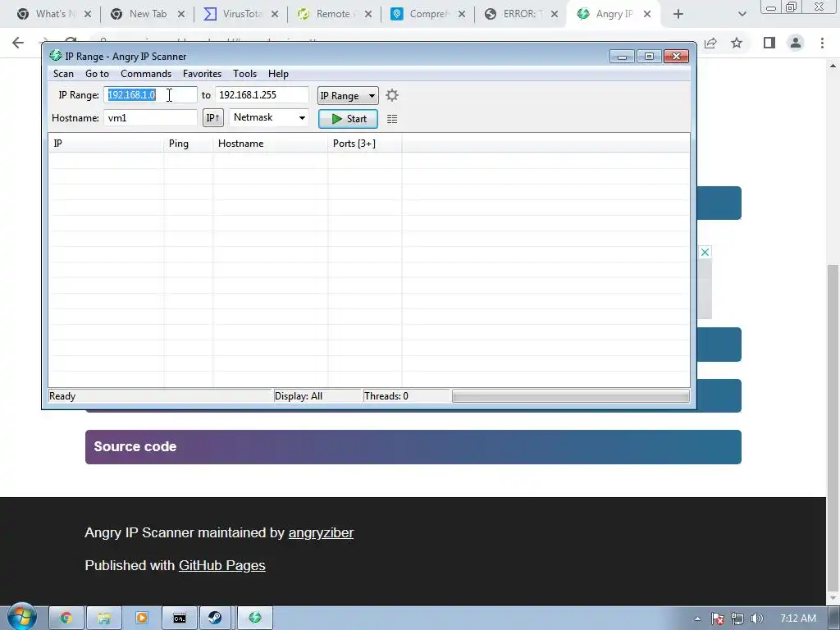Click the IP column header
The height and width of the screenshot is (630, 840).
tap(106, 144)
